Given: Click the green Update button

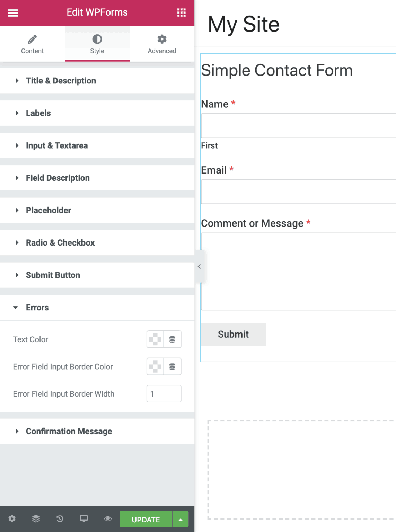Looking at the screenshot, I should coord(146,519).
